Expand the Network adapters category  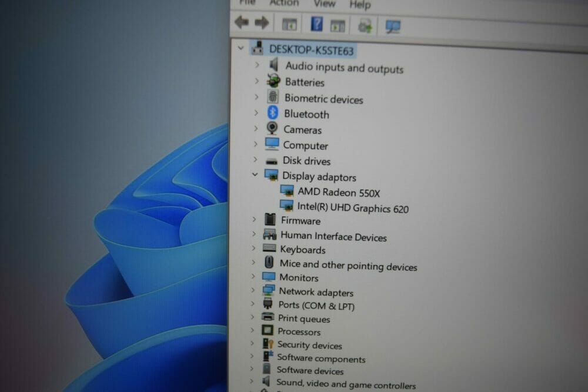(x=253, y=290)
